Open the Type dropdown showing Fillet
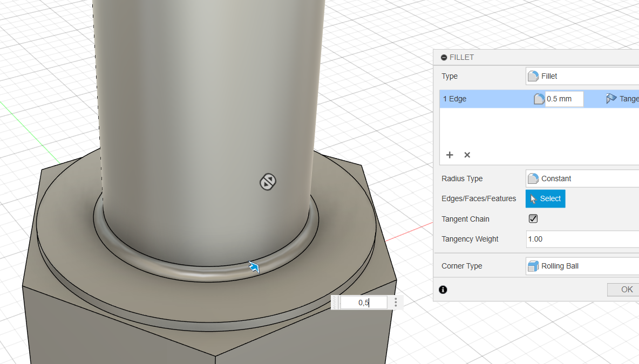 click(582, 76)
